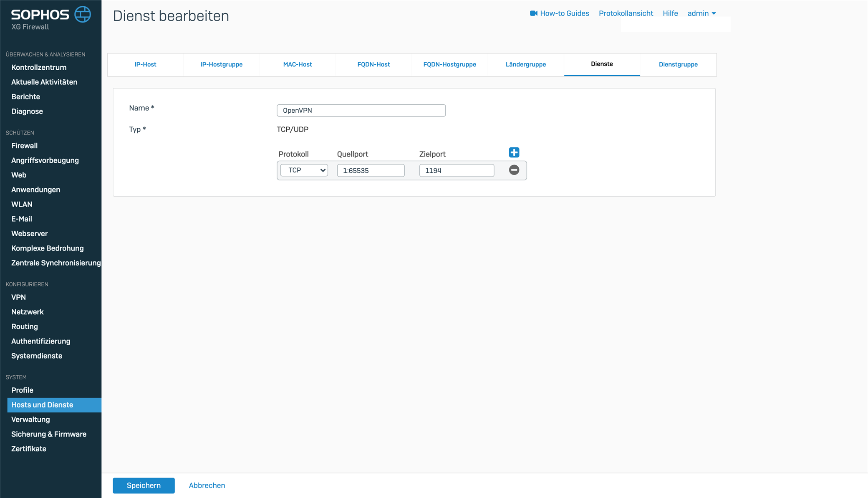Open Routing in the sidebar
The image size is (868, 498).
25,326
